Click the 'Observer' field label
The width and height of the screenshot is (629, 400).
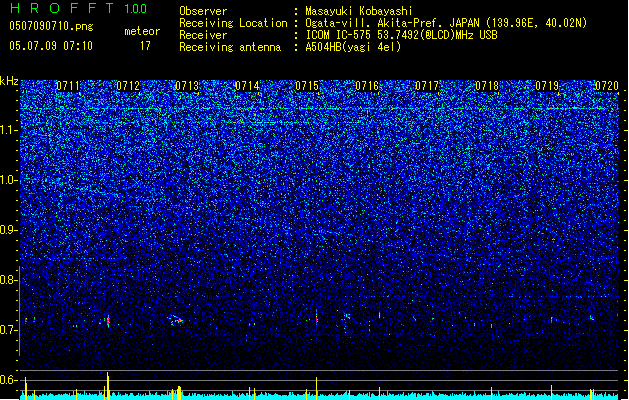203,11
